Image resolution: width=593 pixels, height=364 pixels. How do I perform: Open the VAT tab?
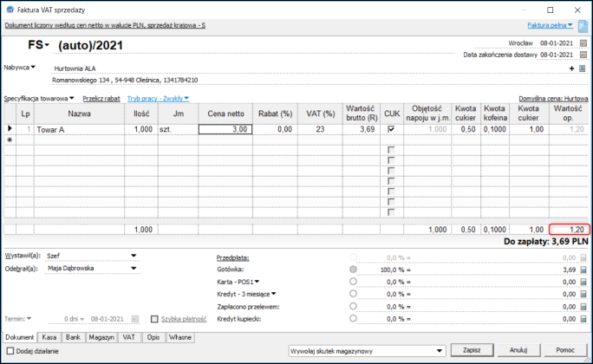click(128, 335)
